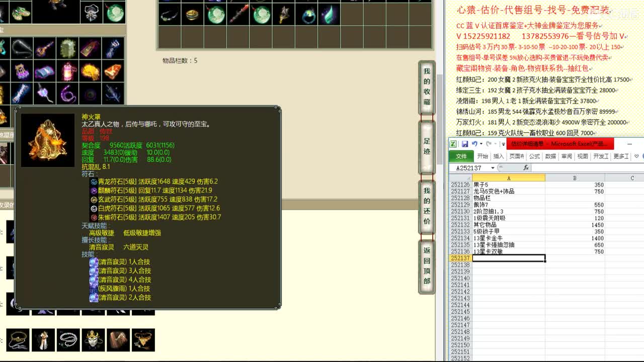Open the 文件 tab in Excel

[461, 156]
